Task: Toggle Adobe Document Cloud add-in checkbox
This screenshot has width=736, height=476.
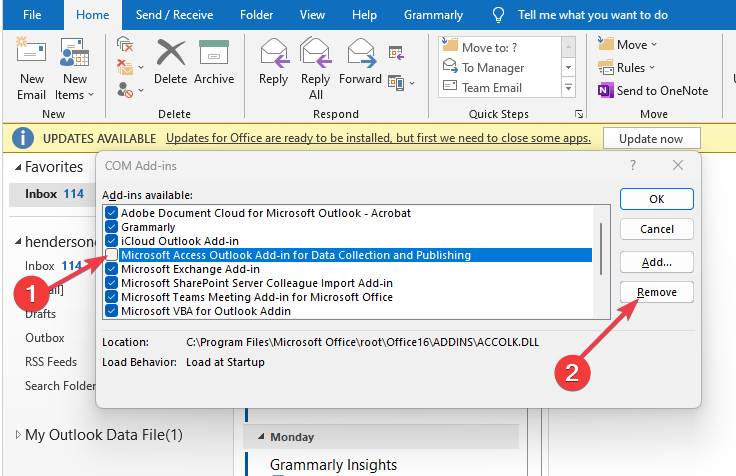Action: point(111,213)
